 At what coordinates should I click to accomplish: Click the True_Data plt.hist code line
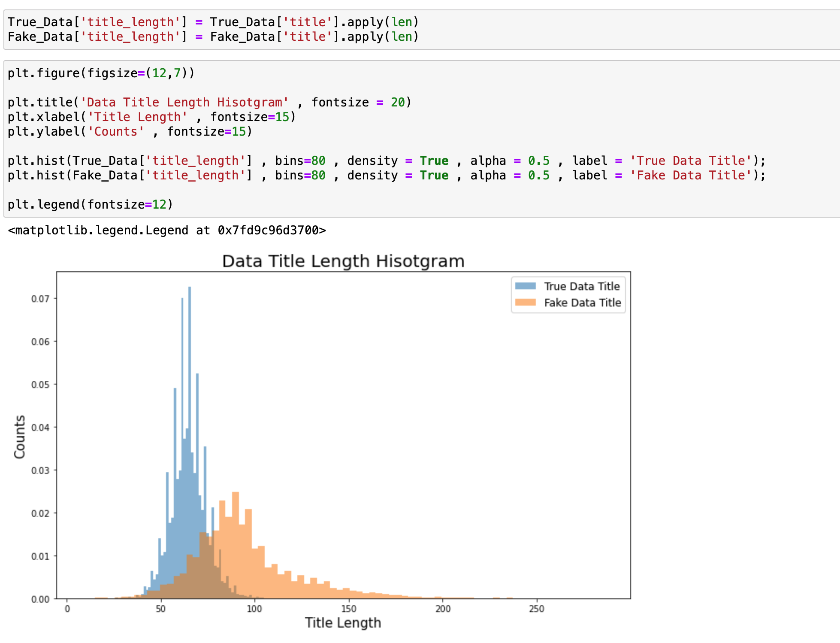tap(386, 161)
